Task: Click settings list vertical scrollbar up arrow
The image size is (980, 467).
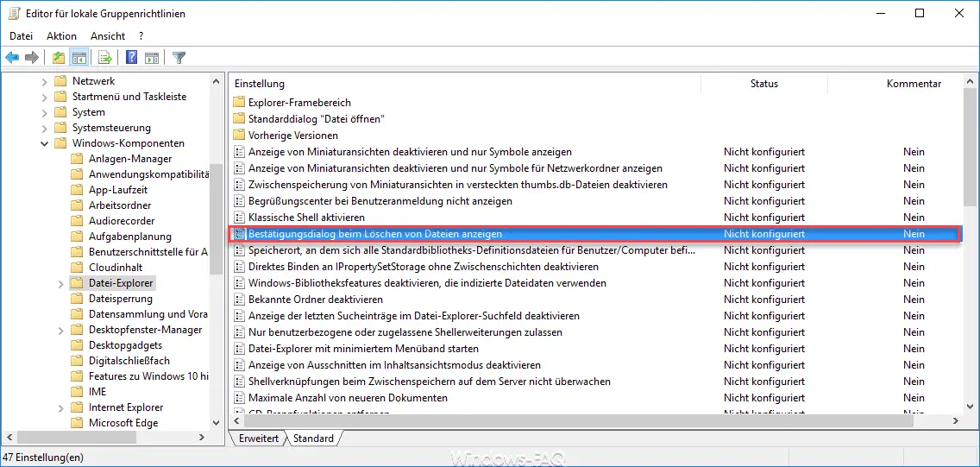Action: [x=970, y=81]
